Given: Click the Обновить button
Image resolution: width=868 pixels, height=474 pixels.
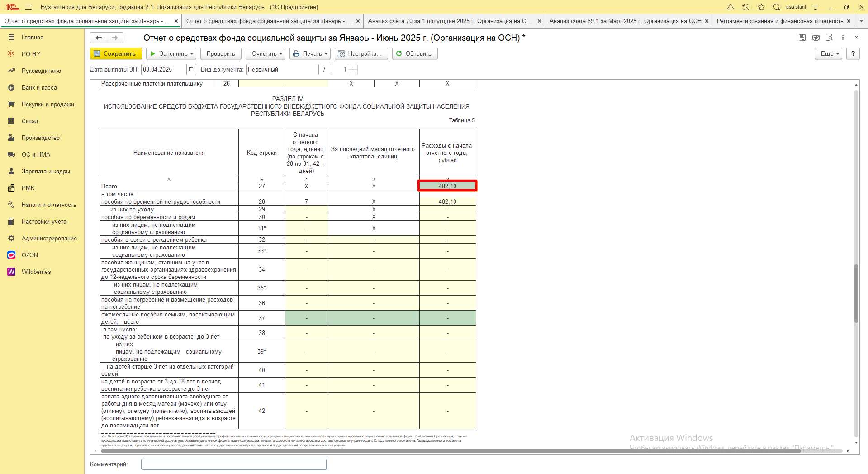Looking at the screenshot, I should point(414,53).
